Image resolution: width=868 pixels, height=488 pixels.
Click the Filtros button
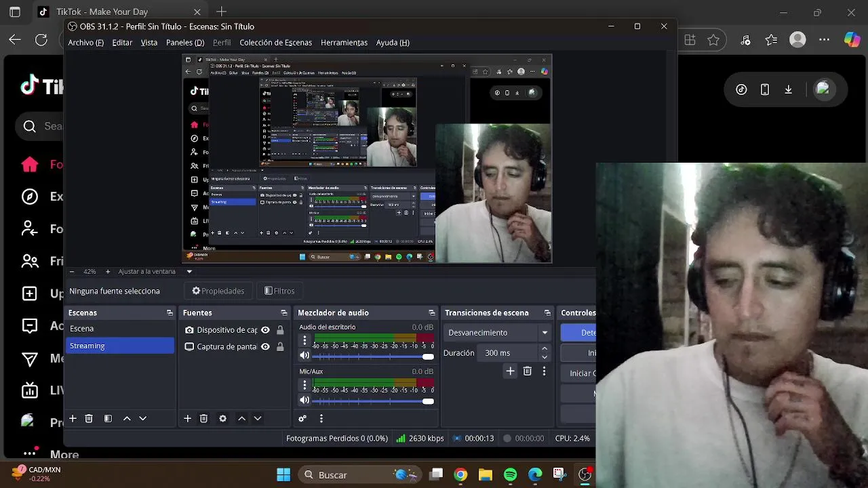click(x=279, y=291)
